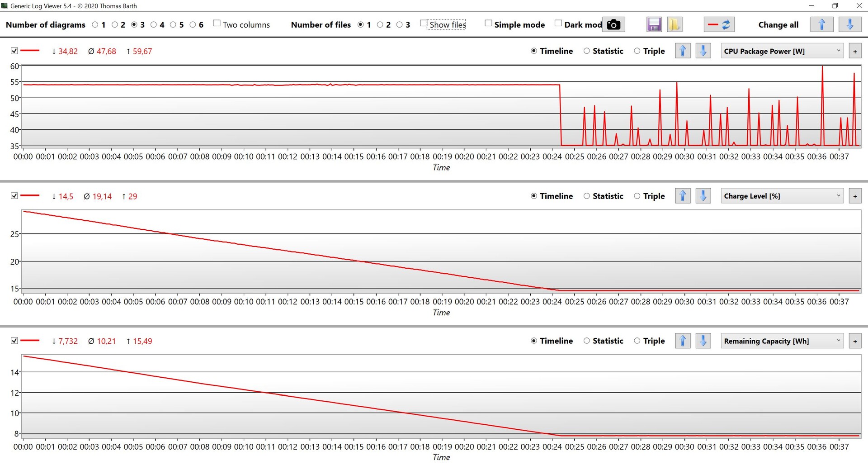Open the yellow folder files icon
Image resolution: width=868 pixels, height=470 pixels.
click(674, 24)
